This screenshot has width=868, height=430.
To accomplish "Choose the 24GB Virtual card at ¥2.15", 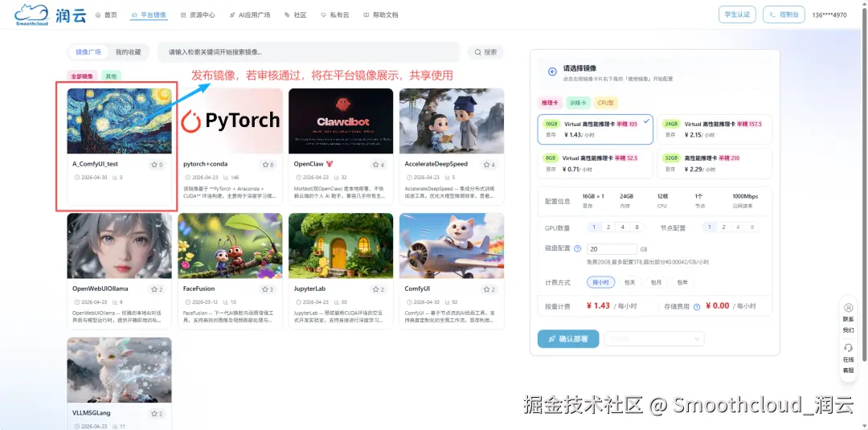I will click(x=714, y=129).
